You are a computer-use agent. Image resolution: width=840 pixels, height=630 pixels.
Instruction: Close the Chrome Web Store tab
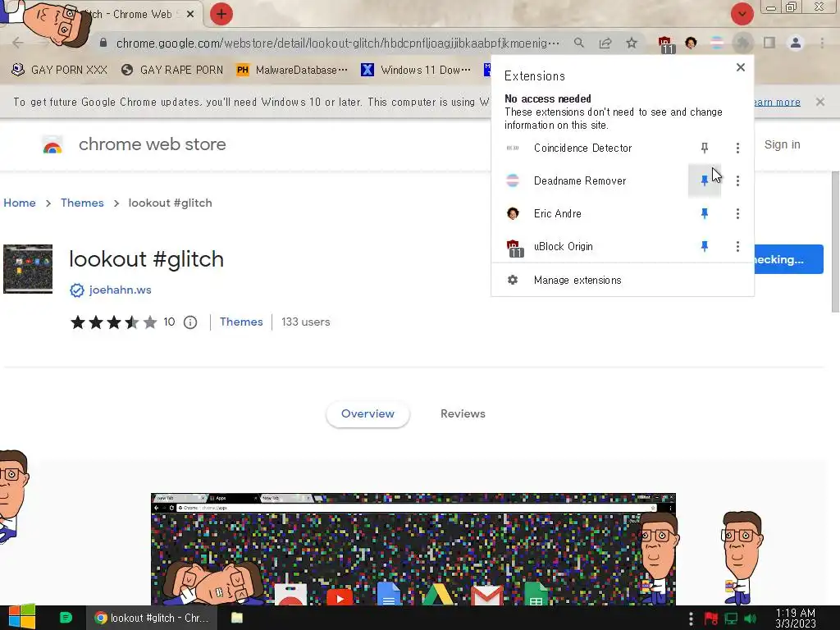(x=190, y=15)
